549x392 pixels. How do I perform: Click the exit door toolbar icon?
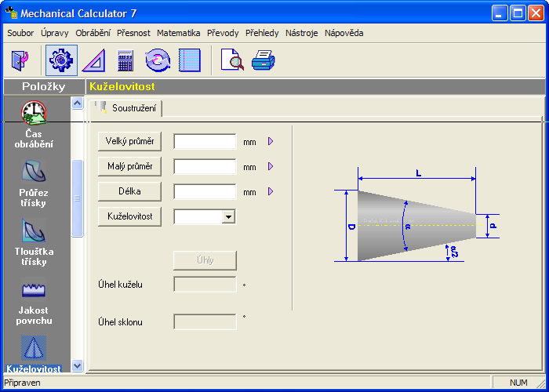click(x=20, y=60)
